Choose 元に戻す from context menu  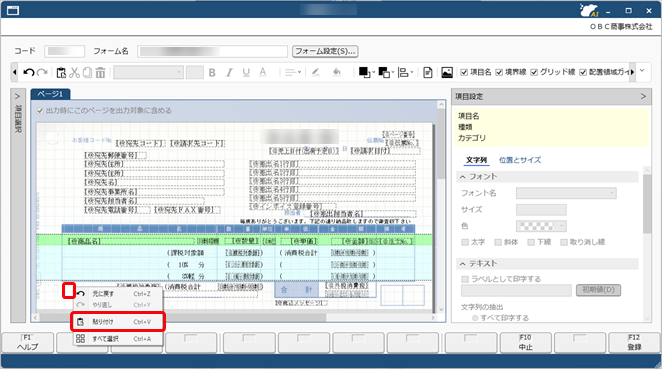pyautogui.click(x=119, y=293)
